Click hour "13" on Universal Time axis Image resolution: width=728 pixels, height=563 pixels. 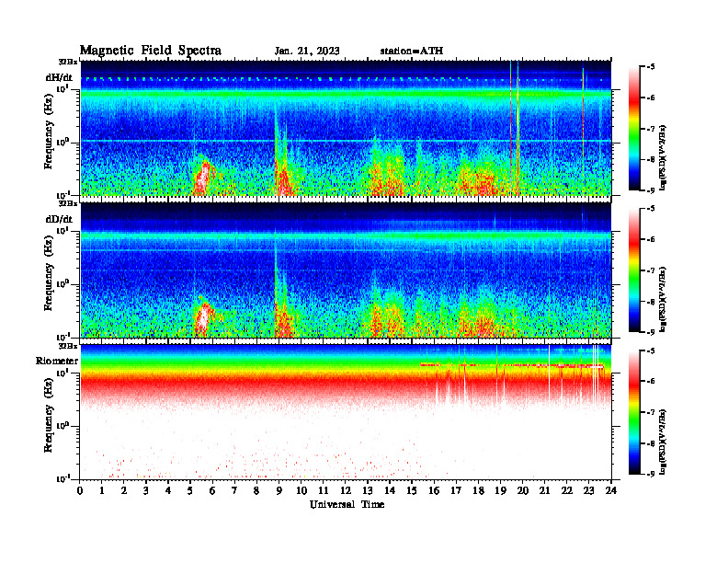[x=368, y=490]
